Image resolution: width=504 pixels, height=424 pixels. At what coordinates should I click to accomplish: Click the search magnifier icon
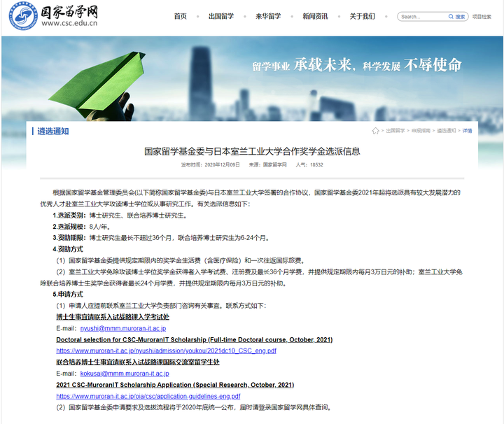click(x=451, y=16)
